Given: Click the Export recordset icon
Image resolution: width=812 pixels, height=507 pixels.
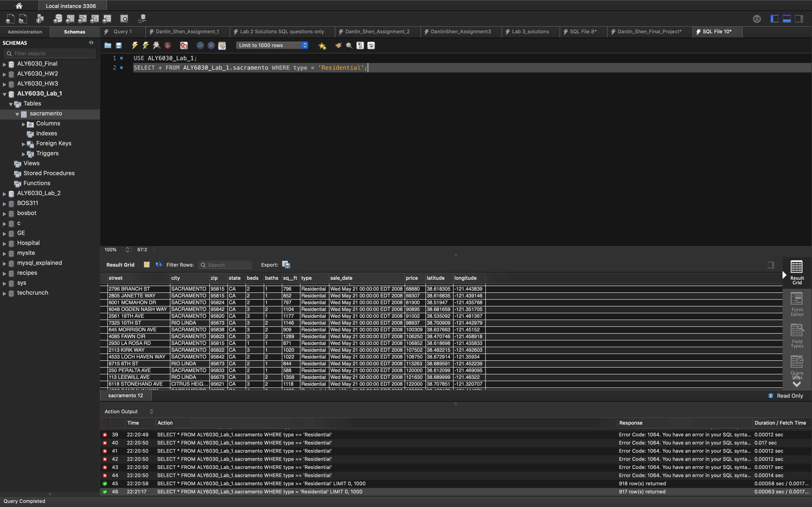Looking at the screenshot, I should (x=286, y=265).
